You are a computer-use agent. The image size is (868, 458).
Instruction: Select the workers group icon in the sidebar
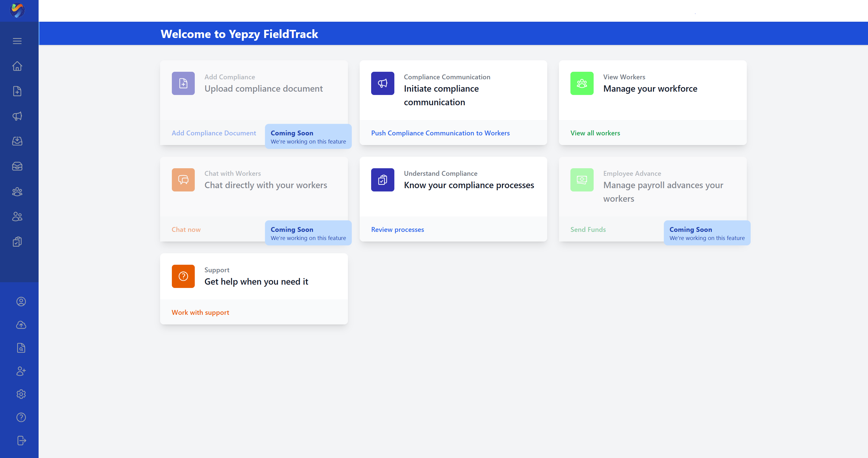17,191
